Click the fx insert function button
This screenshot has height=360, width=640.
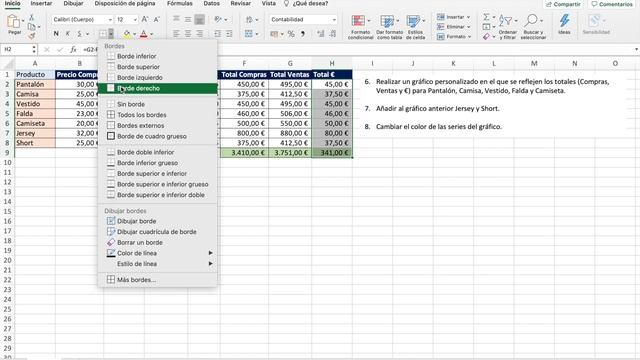click(73, 49)
